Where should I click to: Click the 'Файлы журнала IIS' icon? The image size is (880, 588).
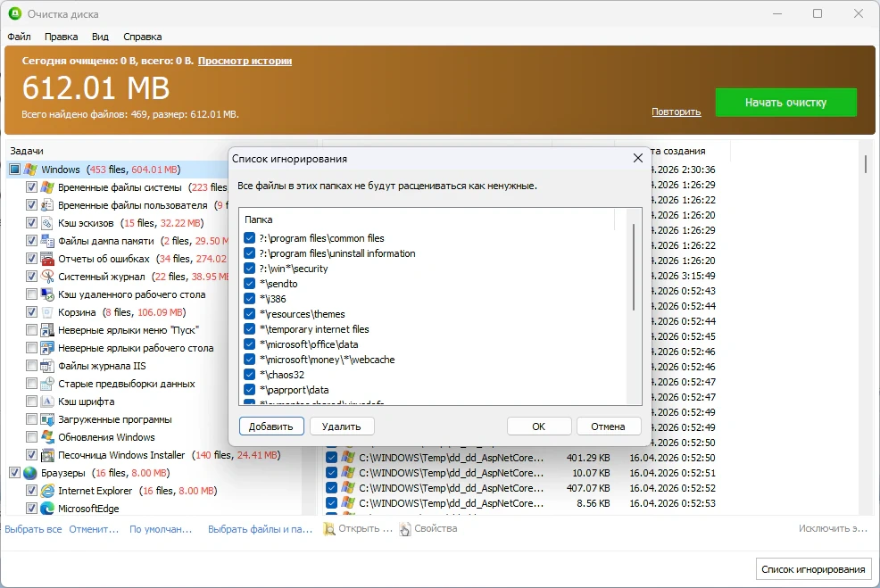pyautogui.click(x=47, y=366)
